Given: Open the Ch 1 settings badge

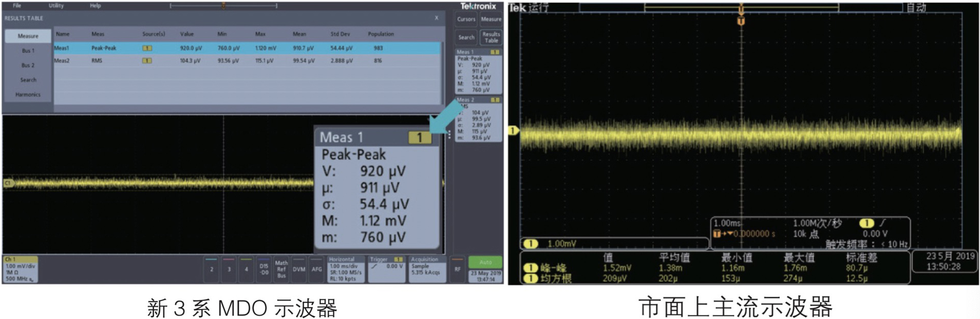Looking at the screenshot, I should click(21, 269).
